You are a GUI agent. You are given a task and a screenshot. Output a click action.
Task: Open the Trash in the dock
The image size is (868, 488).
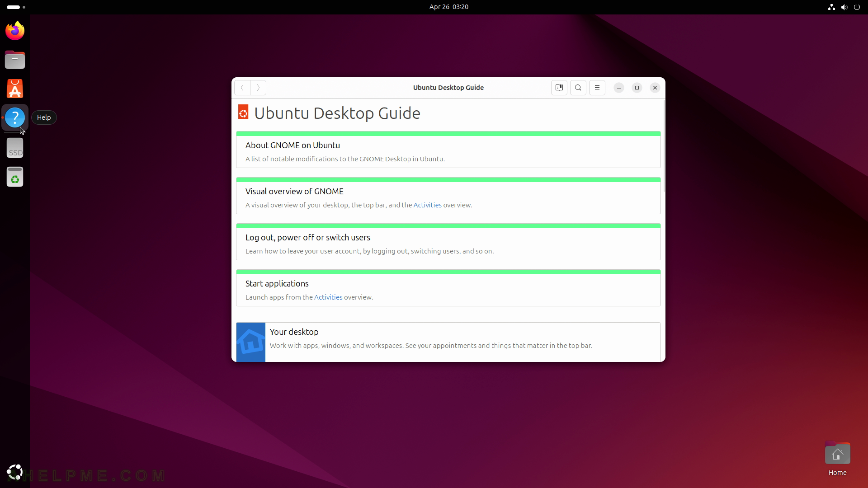pyautogui.click(x=15, y=177)
